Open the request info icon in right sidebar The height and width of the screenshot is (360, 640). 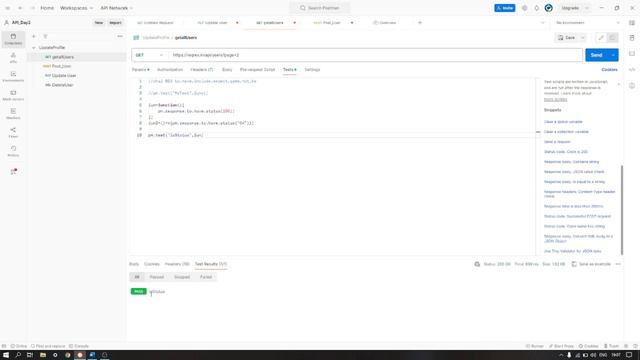(632, 85)
